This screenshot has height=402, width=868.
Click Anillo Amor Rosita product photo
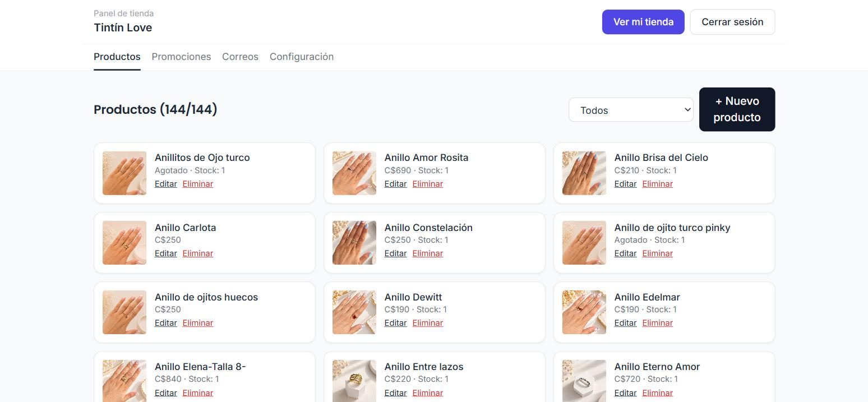(354, 173)
